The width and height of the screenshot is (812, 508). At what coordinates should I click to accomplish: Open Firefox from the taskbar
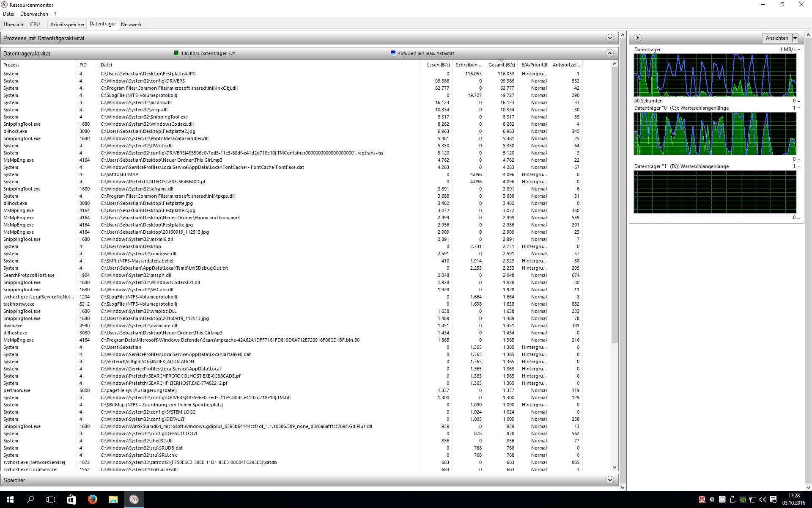(92, 500)
